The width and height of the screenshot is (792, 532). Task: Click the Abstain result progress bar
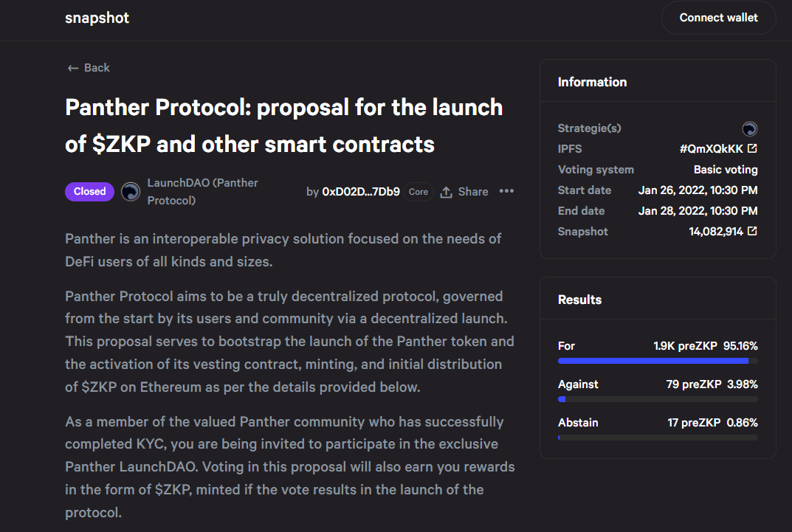(658, 438)
